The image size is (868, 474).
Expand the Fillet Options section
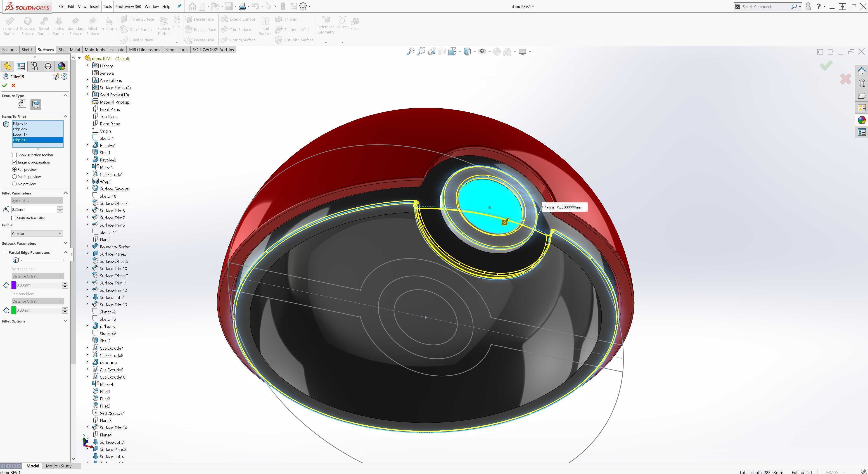(x=65, y=321)
